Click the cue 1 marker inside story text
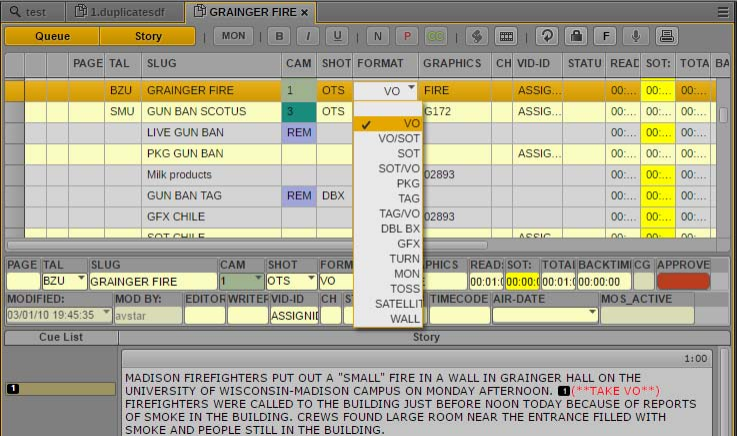737x436 pixels. (564, 391)
